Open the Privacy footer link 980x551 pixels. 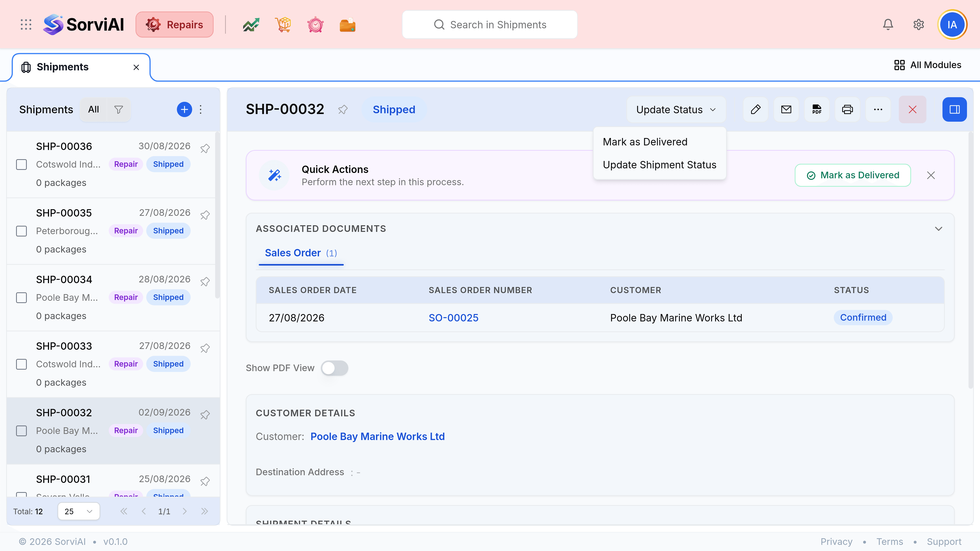(x=836, y=542)
